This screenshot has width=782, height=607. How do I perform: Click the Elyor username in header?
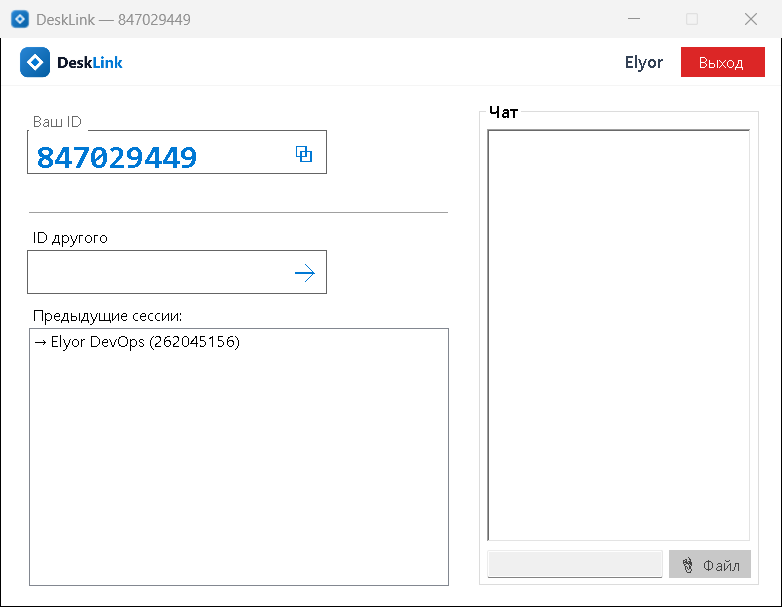point(644,62)
